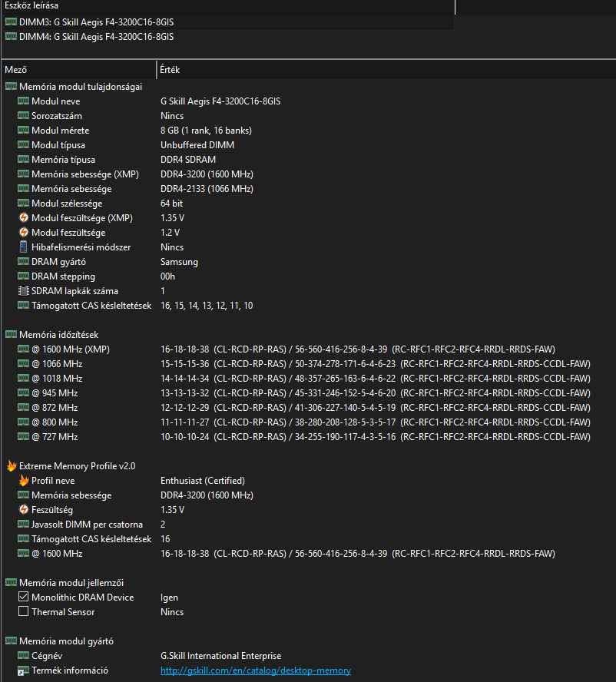
Task: Click the Profil neve flame icon
Action: click(x=24, y=481)
